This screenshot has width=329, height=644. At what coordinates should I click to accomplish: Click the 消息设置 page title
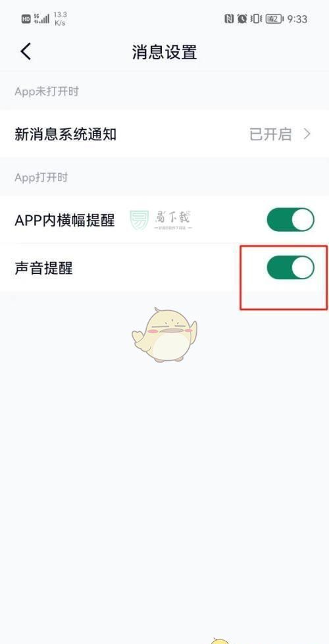[164, 52]
